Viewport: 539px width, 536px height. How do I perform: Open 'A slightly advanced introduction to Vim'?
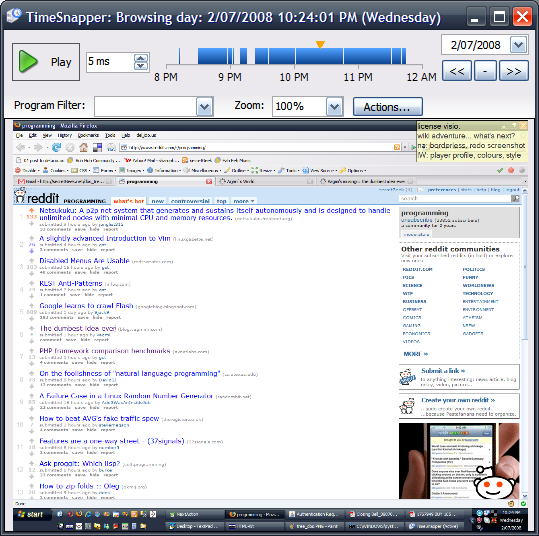(x=105, y=238)
